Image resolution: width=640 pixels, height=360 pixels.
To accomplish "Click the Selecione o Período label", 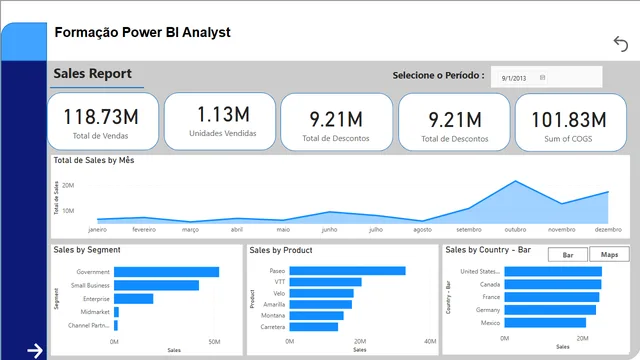I will tap(438, 76).
